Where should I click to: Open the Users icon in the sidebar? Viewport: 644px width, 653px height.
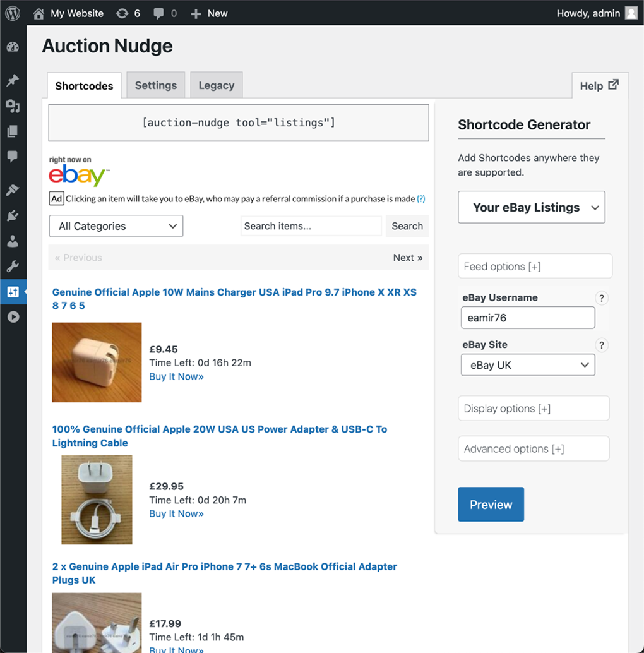pyautogui.click(x=13, y=240)
